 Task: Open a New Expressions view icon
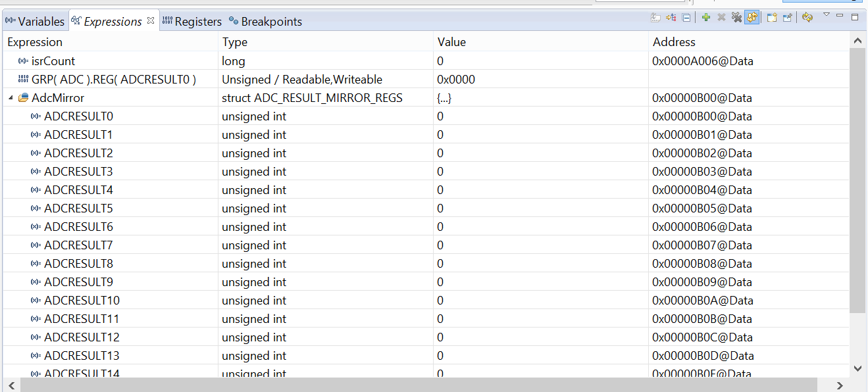click(x=772, y=18)
